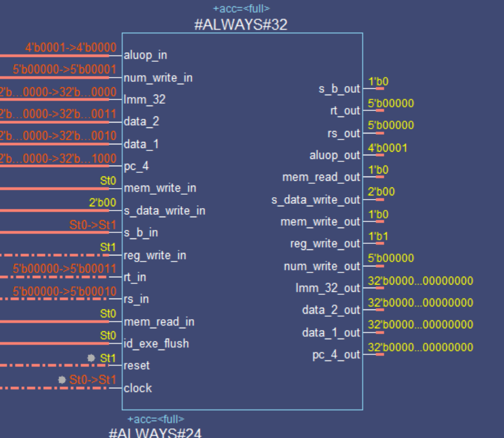Click the rt_out output port label
The width and height of the screenshot is (504, 438).
346,111
